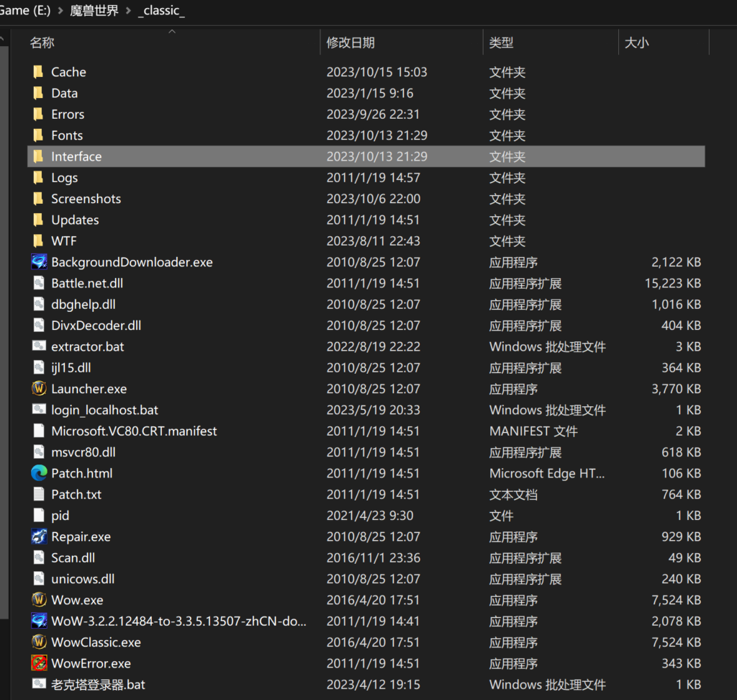
Task: Click the Cache date 2023/10/15 15:03
Action: pos(377,72)
